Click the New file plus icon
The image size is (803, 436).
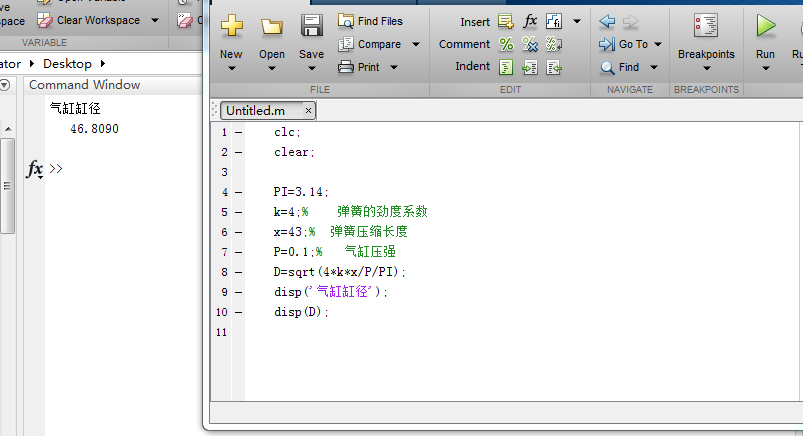(231, 25)
